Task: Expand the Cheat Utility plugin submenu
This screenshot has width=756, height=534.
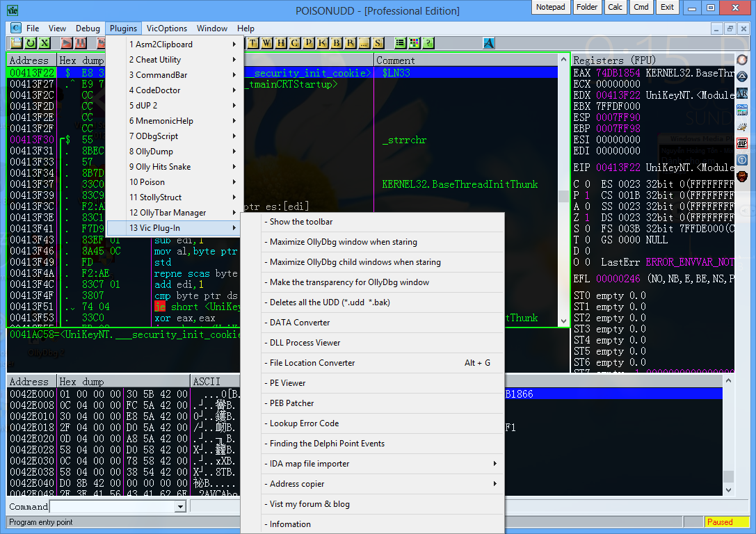Action: [175, 60]
